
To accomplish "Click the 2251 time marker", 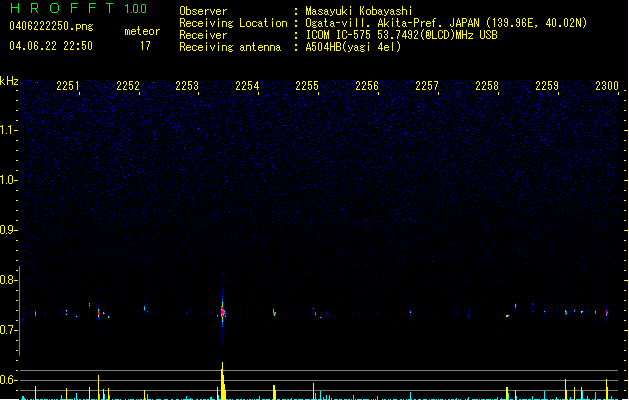I will (68, 87).
